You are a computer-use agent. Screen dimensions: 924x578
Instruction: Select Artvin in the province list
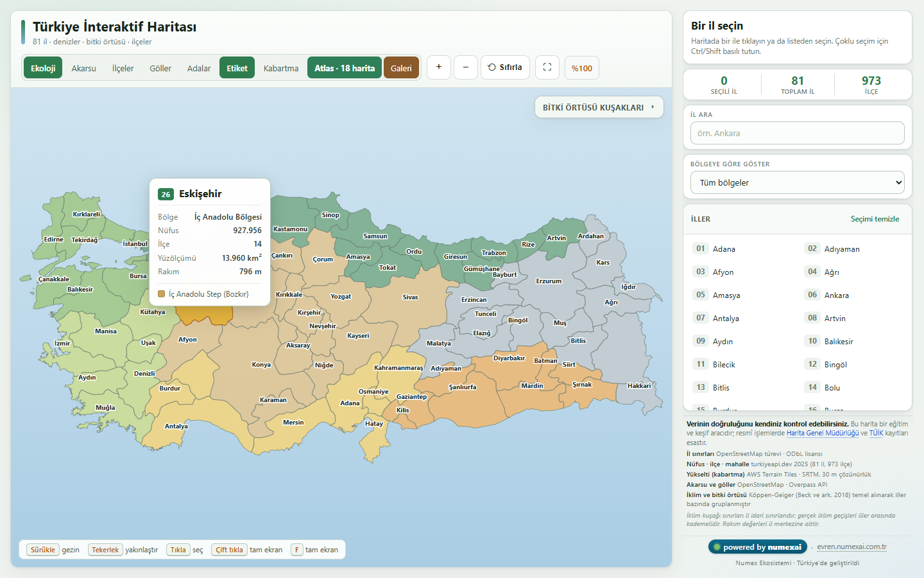tap(854, 318)
